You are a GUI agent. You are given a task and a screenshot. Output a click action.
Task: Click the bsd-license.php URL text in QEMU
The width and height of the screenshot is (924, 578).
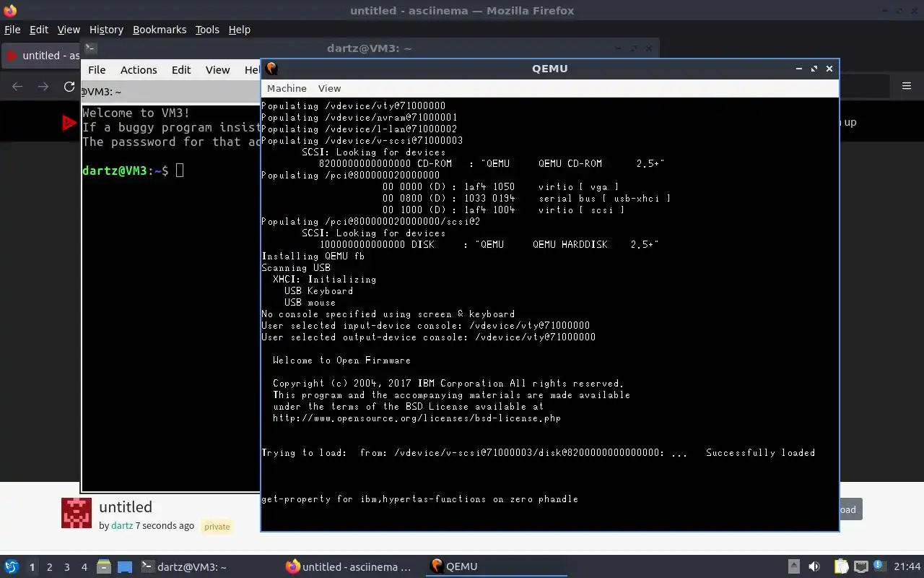point(417,418)
